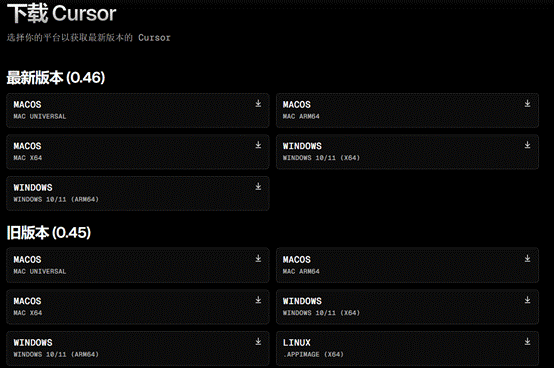Click download icon for latest Mac Universal
The image size is (554, 368).
point(258,103)
